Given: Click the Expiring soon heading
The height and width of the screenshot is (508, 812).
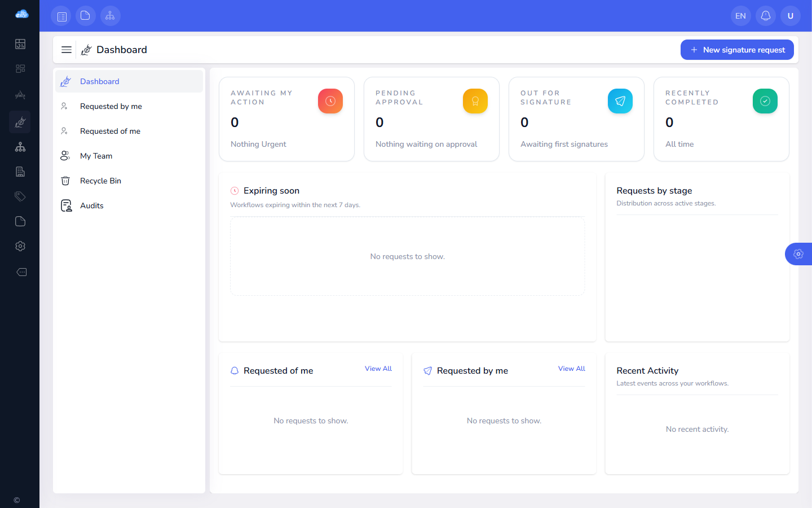Looking at the screenshot, I should point(271,191).
